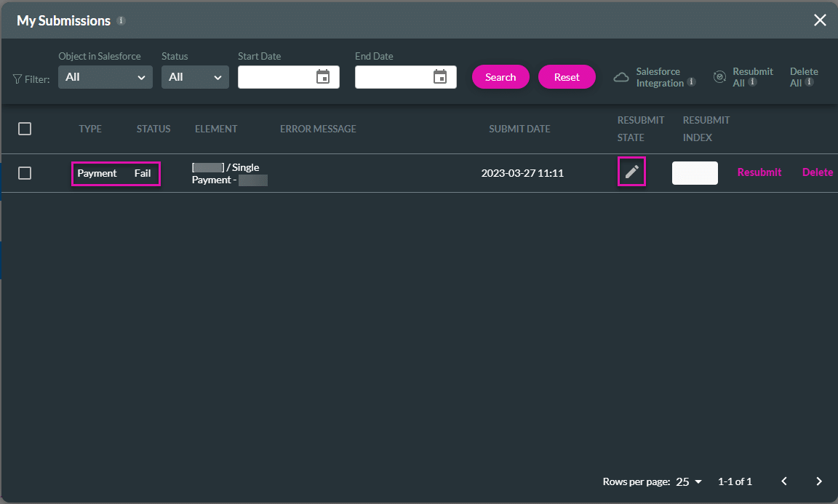The height and width of the screenshot is (504, 838).
Task: Open the Rows per page dropdown
Action: pos(689,481)
